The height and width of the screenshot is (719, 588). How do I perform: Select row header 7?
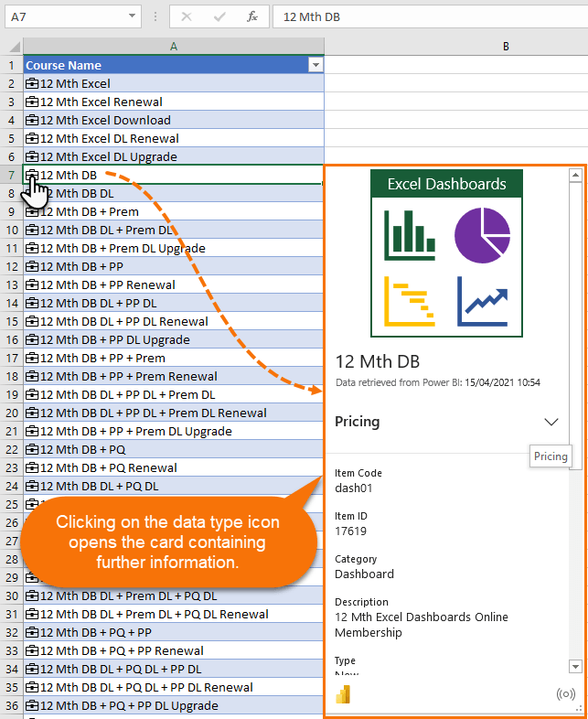click(x=12, y=175)
